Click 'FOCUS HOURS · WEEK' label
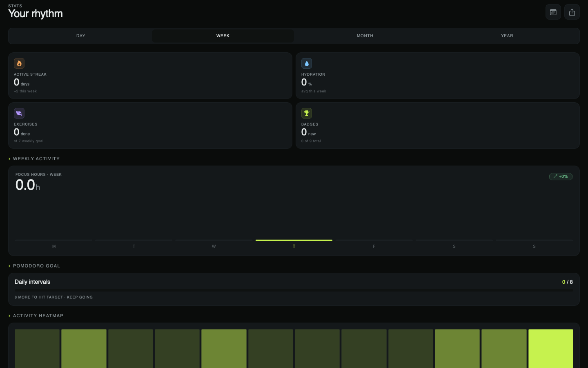The width and height of the screenshot is (588, 368). (38, 175)
